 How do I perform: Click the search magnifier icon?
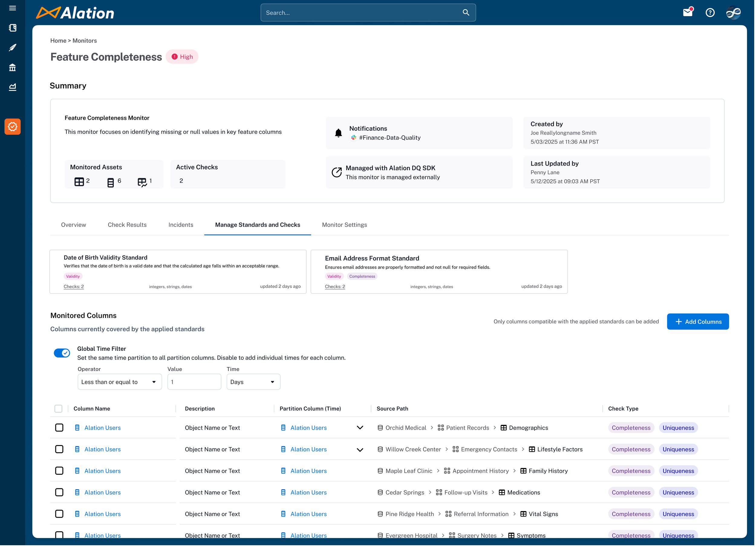tap(466, 12)
